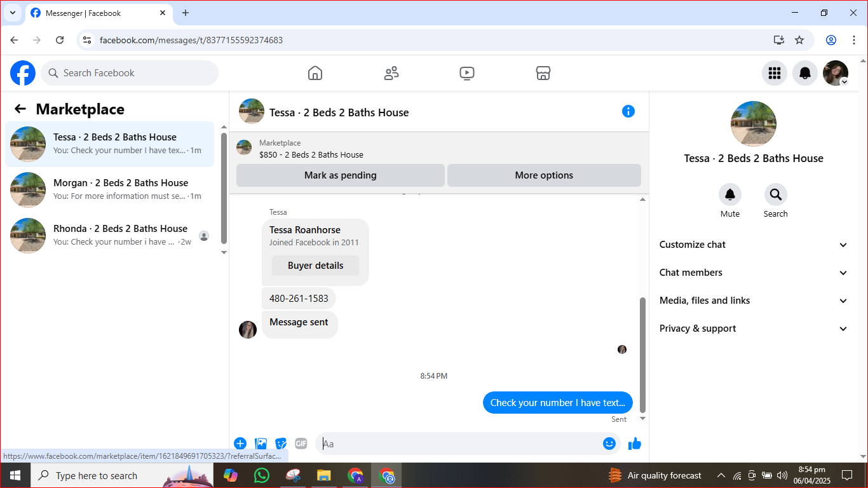Open volume control in system tray
This screenshot has width=868, height=488.
click(x=782, y=475)
